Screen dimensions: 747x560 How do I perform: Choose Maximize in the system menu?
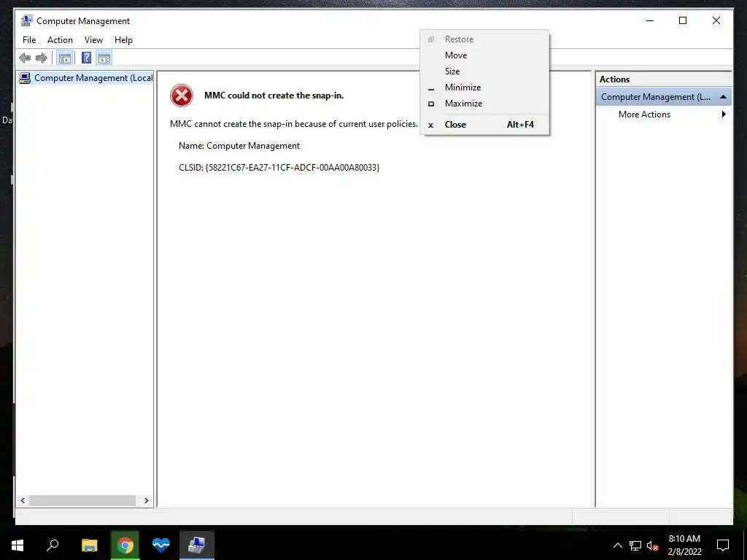coord(484,104)
